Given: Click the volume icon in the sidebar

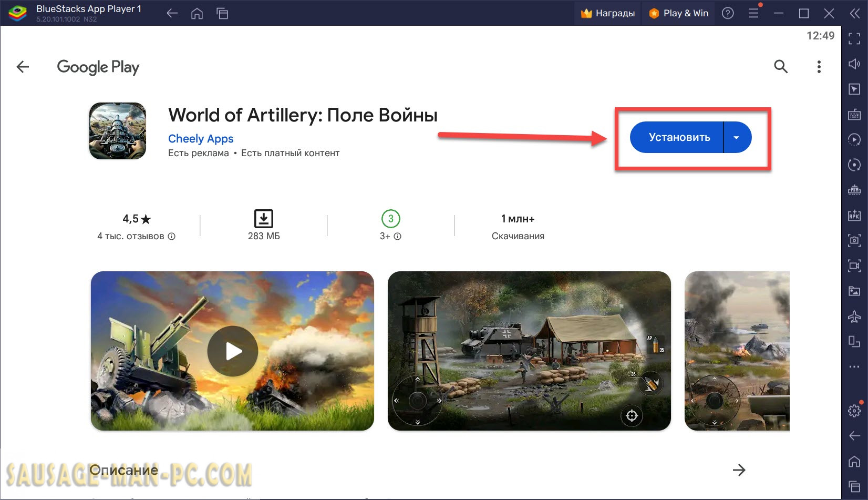Looking at the screenshot, I should click(x=854, y=64).
